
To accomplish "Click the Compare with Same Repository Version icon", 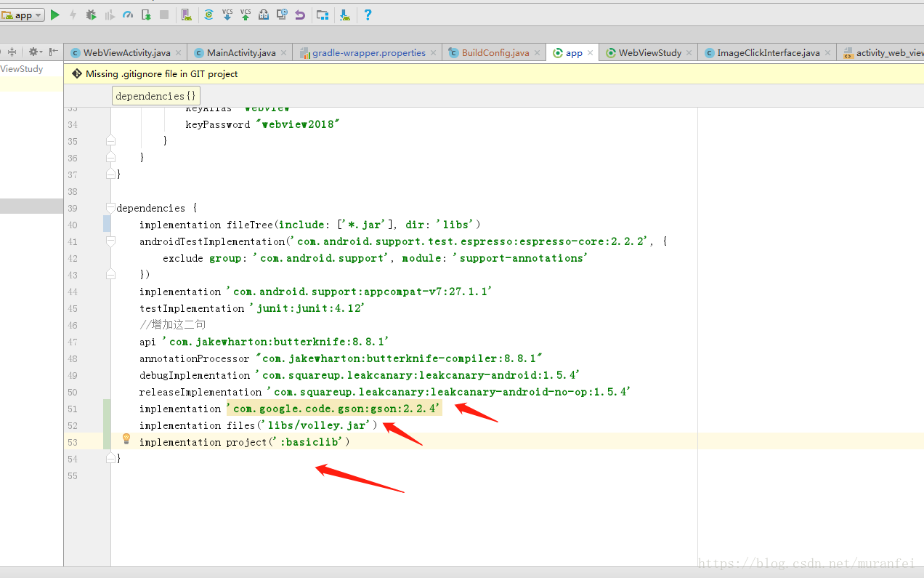I will pos(264,15).
